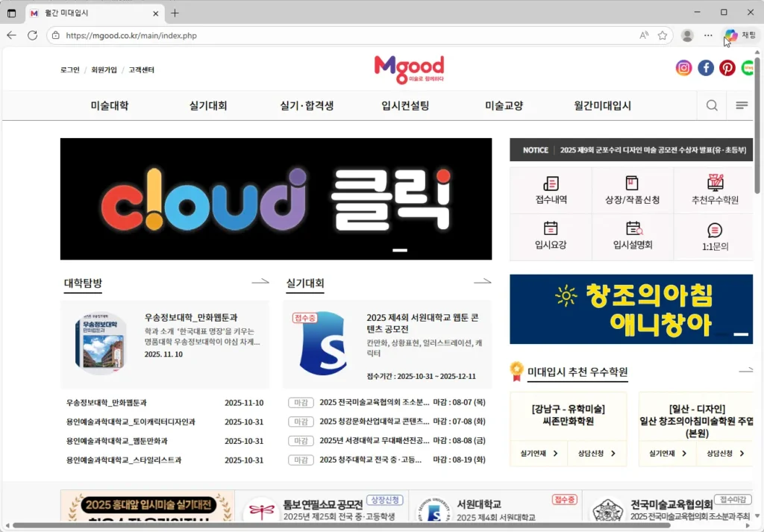Open the hamburger menu
The width and height of the screenshot is (764, 532).
point(741,105)
